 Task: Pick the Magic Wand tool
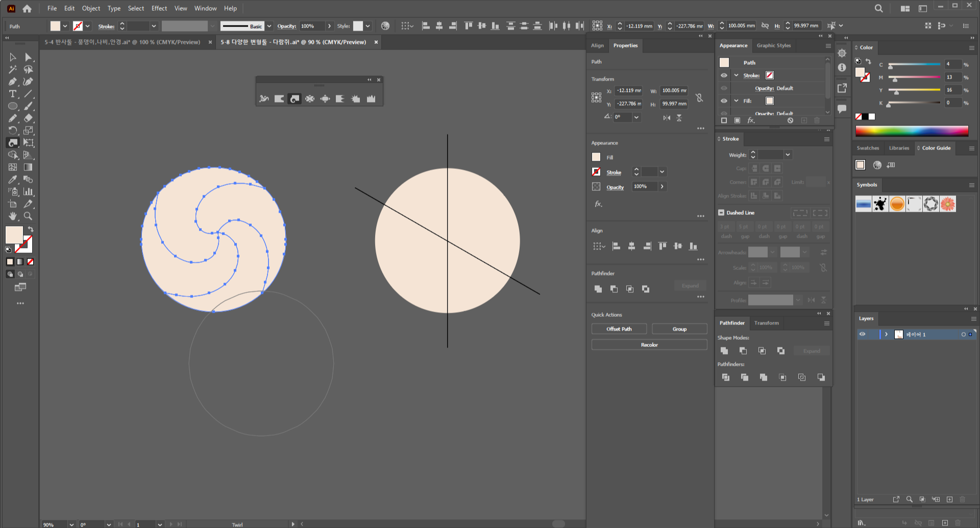[x=13, y=69]
